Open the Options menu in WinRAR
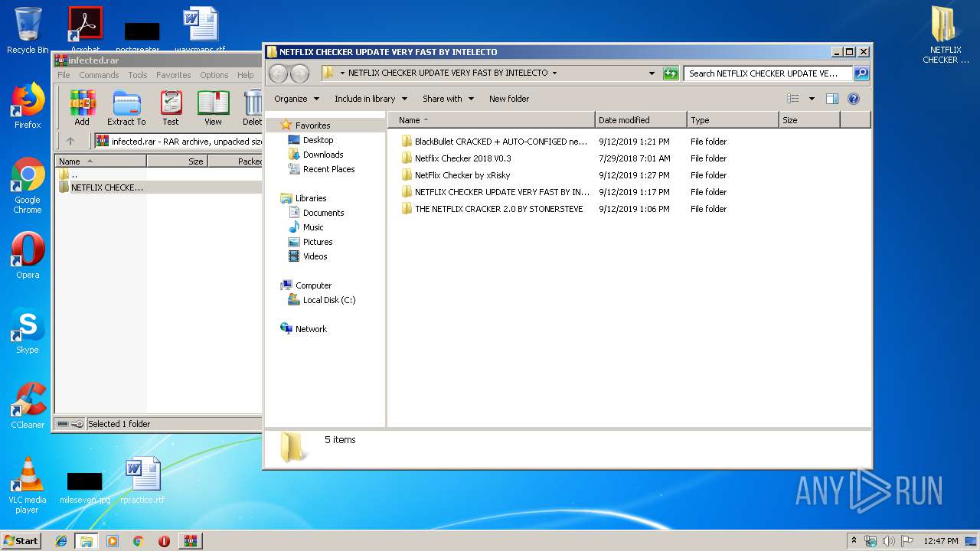Viewport: 980px width, 551px height. pos(214,75)
